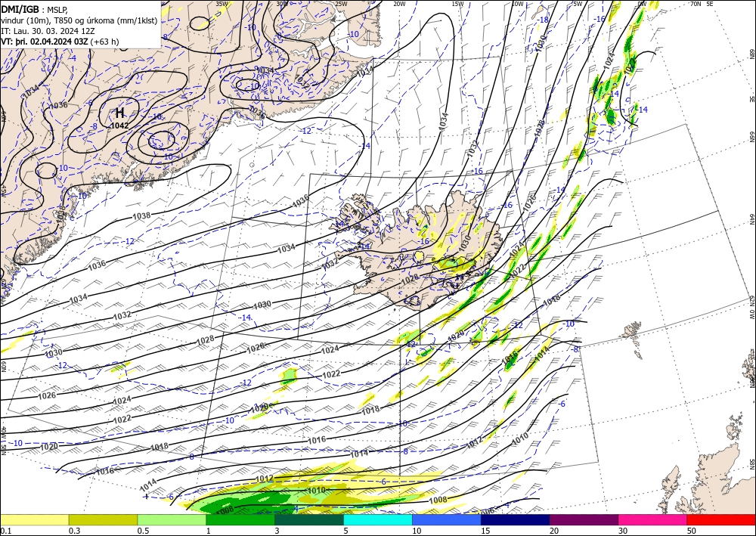The image size is (756, 536).
Task: Click the '1006' isobar label at bottom
Action: [x=488, y=511]
